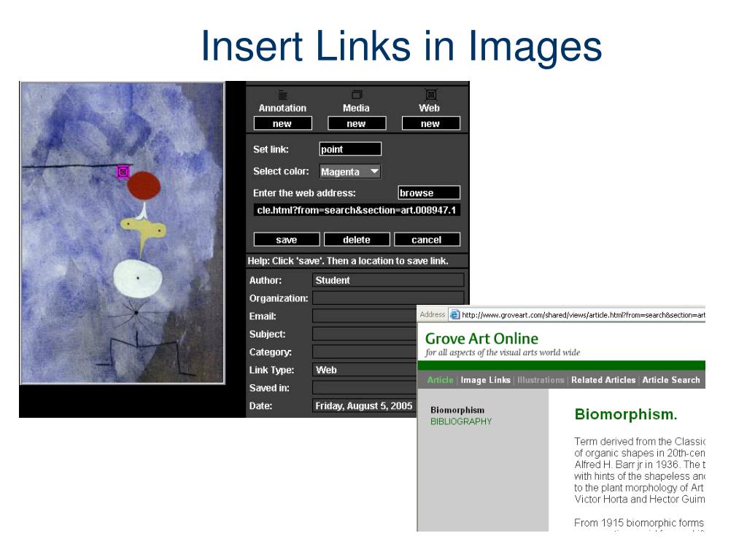The image size is (747, 560).
Task: Create a new Web link
Action: point(431,123)
